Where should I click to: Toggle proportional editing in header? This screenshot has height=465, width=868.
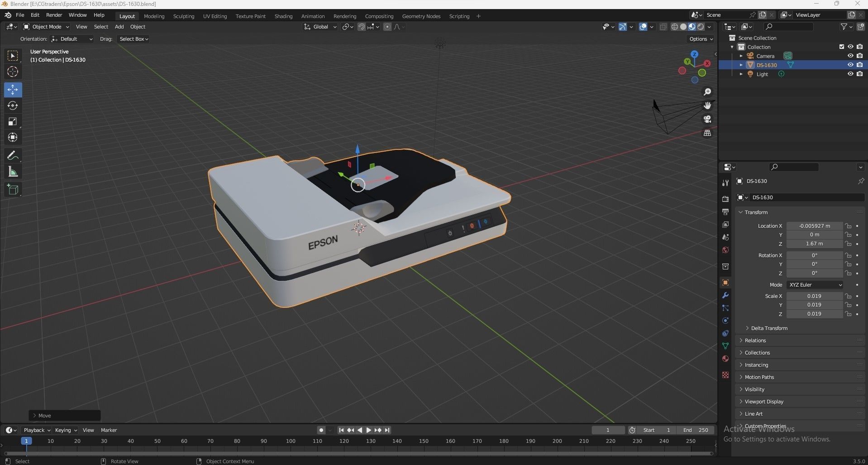(x=387, y=27)
